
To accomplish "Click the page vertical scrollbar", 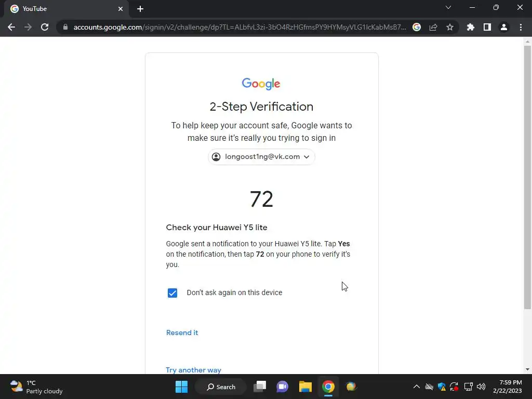I will pyautogui.click(x=527, y=177).
